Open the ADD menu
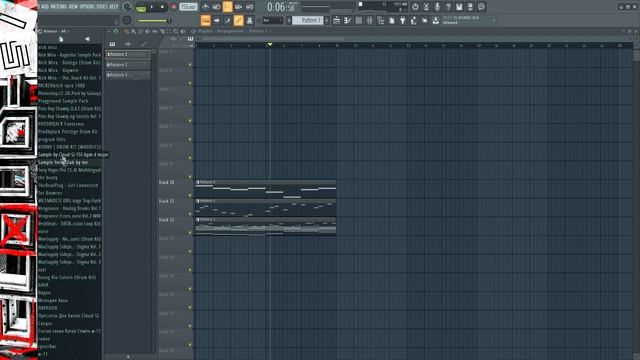This screenshot has width=640, height=360. (x=45, y=7)
